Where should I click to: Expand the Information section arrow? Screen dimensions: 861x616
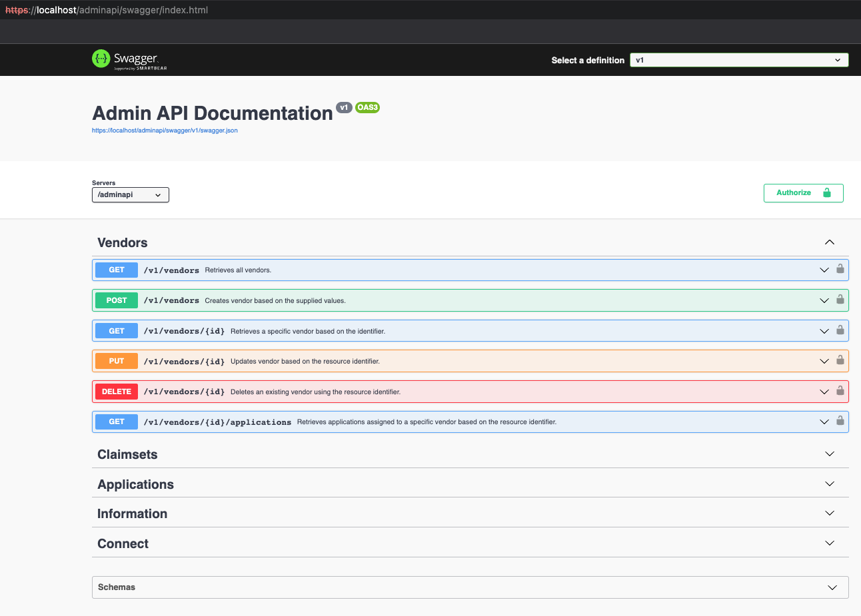tap(830, 513)
